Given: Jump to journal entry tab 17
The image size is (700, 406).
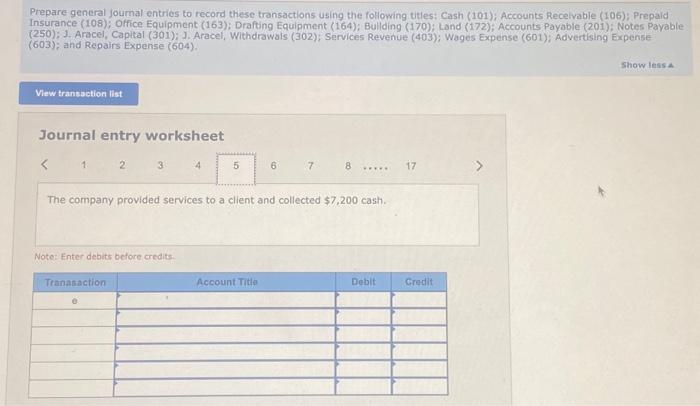Looking at the screenshot, I should [411, 166].
